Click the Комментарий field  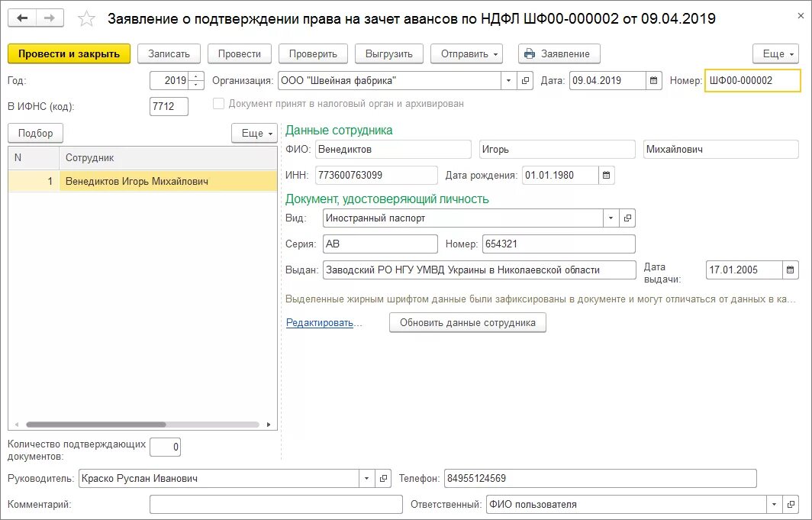point(276,505)
